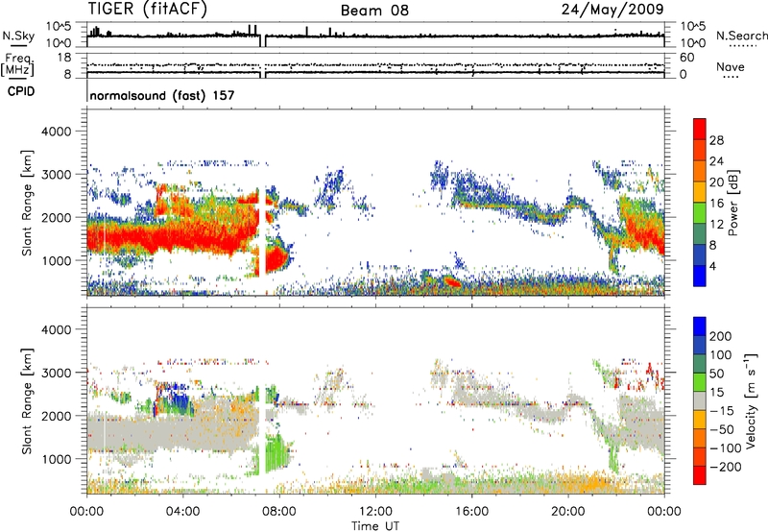Click the '28' power colorbar tick
Screen dimensions: 768x532
point(716,140)
